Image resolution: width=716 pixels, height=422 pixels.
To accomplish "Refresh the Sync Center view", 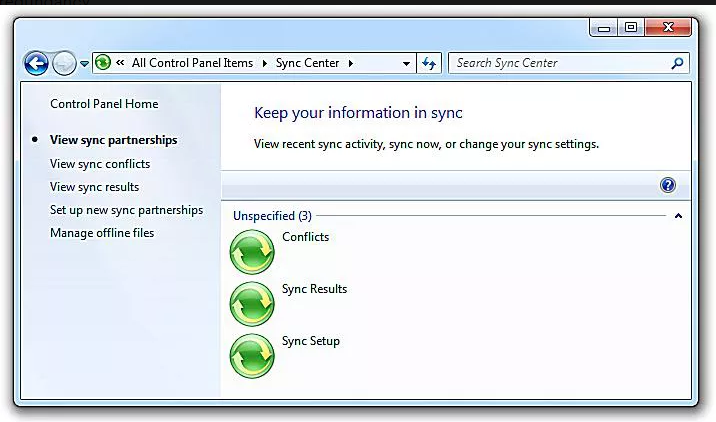I will click(428, 63).
